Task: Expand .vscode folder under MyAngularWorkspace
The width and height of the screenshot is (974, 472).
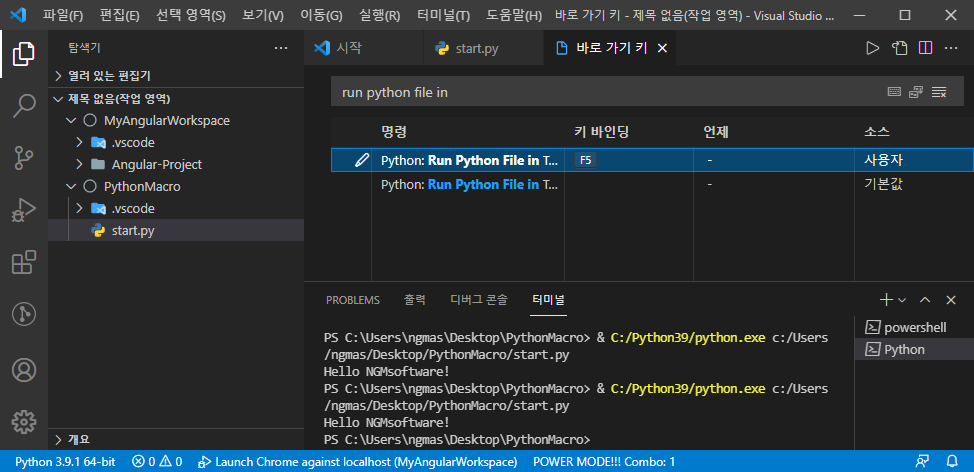Action: point(176,142)
